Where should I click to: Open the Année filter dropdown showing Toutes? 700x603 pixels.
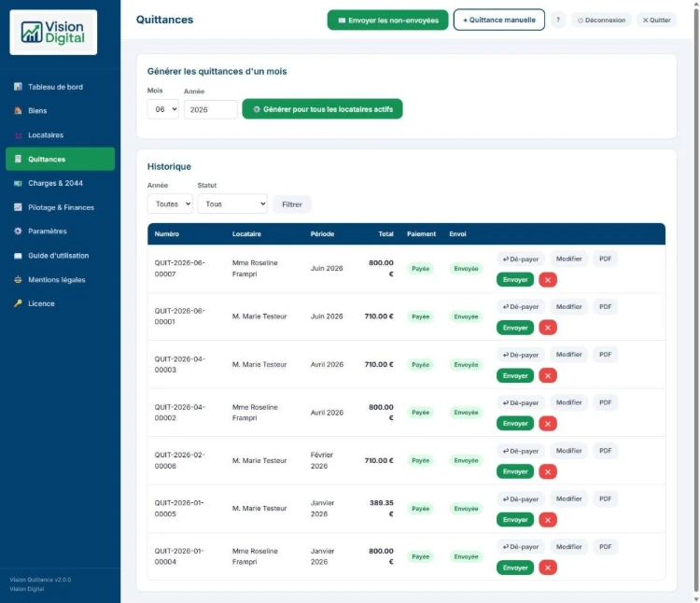[x=170, y=204]
